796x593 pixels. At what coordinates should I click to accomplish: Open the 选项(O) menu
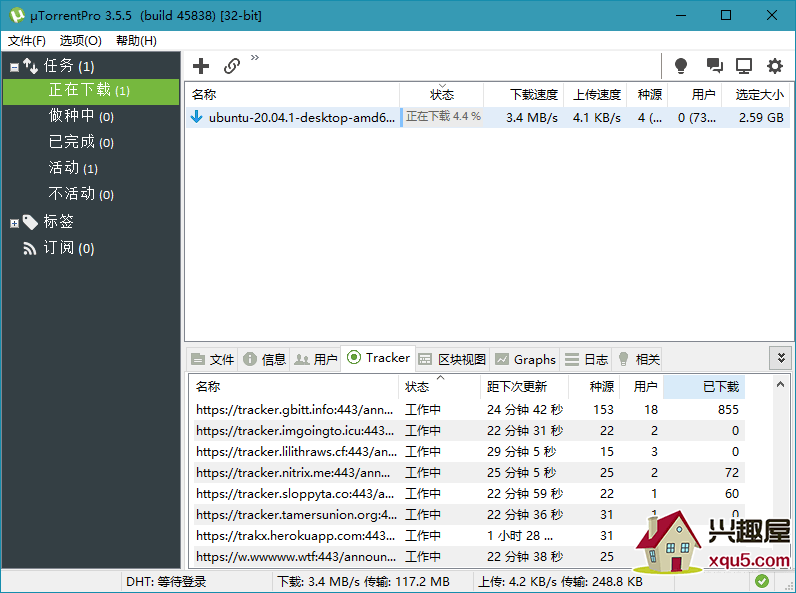point(80,41)
